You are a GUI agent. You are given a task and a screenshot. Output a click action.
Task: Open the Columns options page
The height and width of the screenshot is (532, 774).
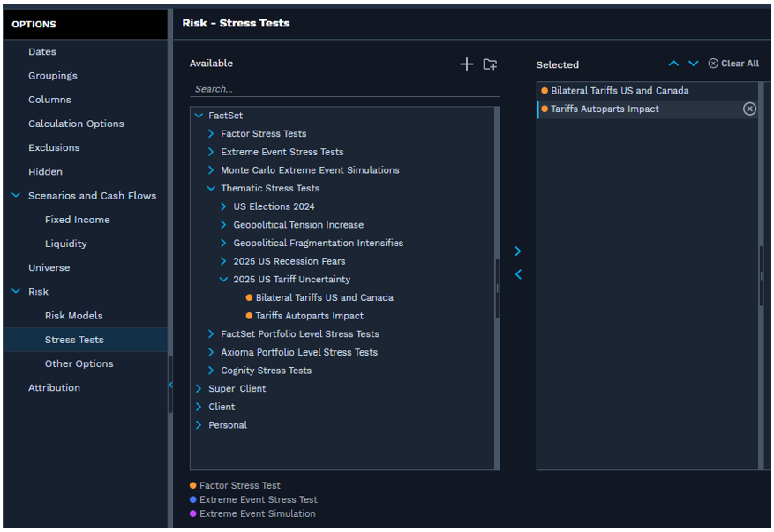click(x=49, y=100)
